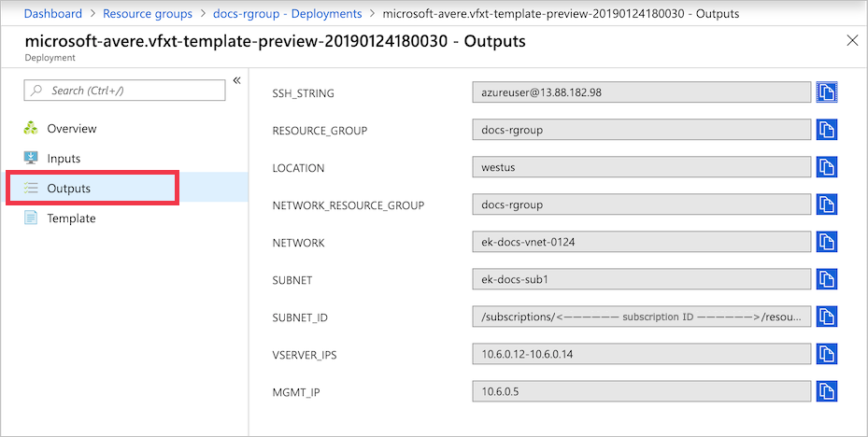Viewport: 868px width, 437px height.
Task: Click the VSERVER_IPS label
Action: point(305,355)
